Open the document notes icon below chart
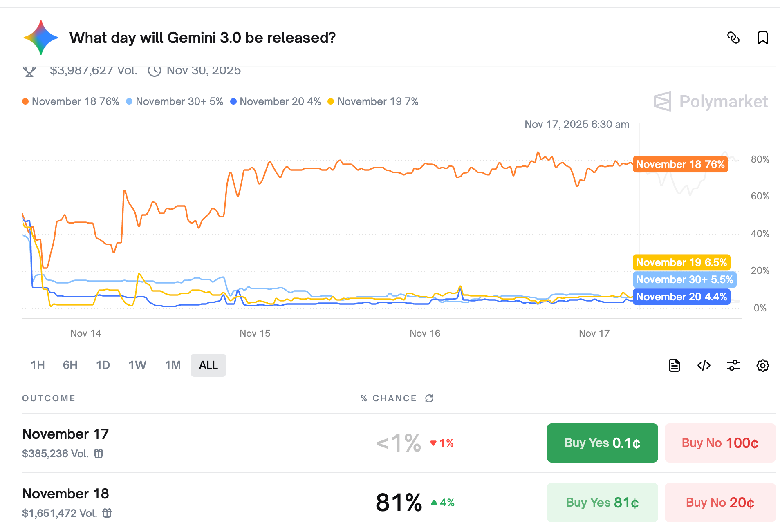Viewport: 780px width, 532px height. point(675,365)
